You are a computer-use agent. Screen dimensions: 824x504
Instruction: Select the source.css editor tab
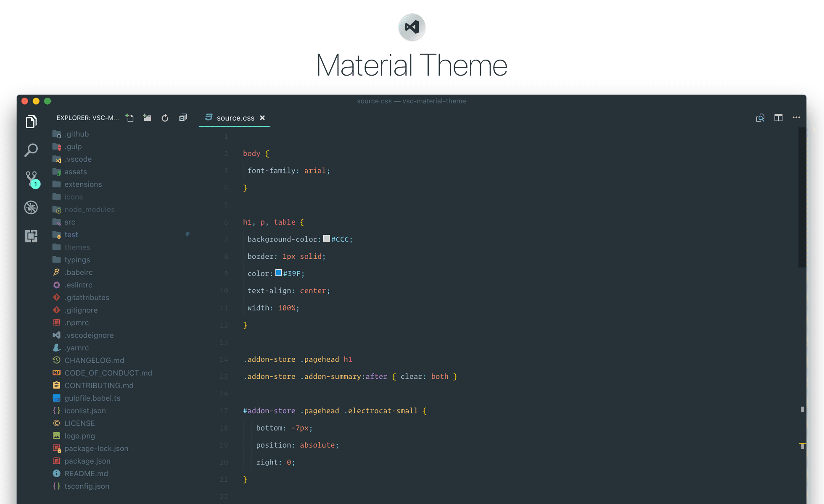[235, 118]
